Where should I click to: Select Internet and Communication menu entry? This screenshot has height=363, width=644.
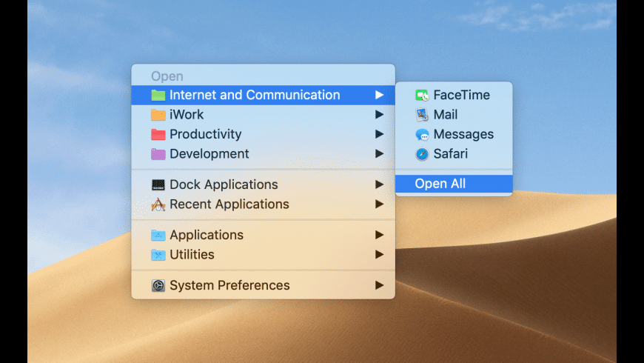click(264, 95)
